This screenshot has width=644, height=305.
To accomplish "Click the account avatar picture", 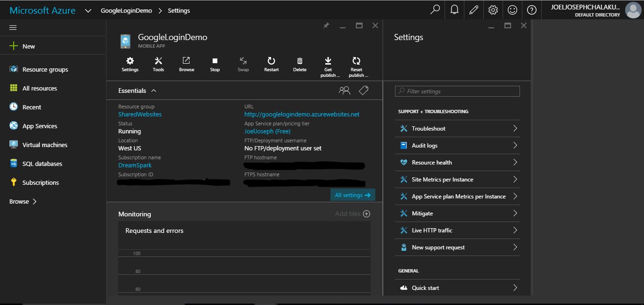I will point(633,10).
